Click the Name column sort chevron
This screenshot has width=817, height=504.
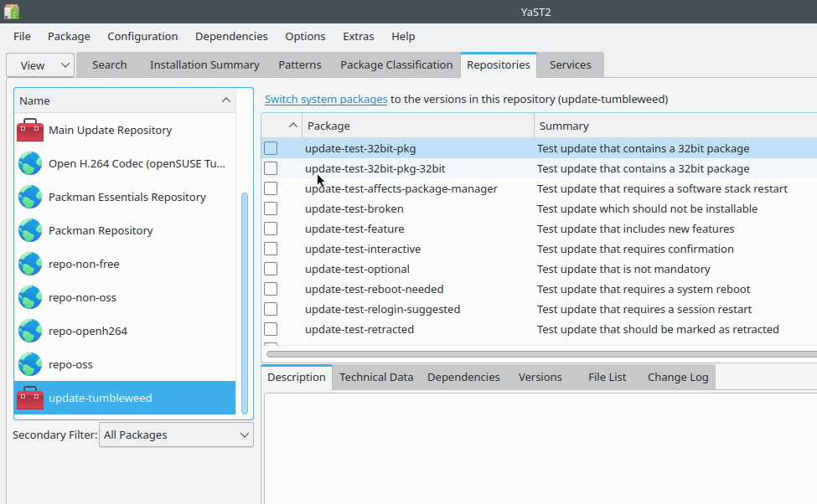click(225, 100)
